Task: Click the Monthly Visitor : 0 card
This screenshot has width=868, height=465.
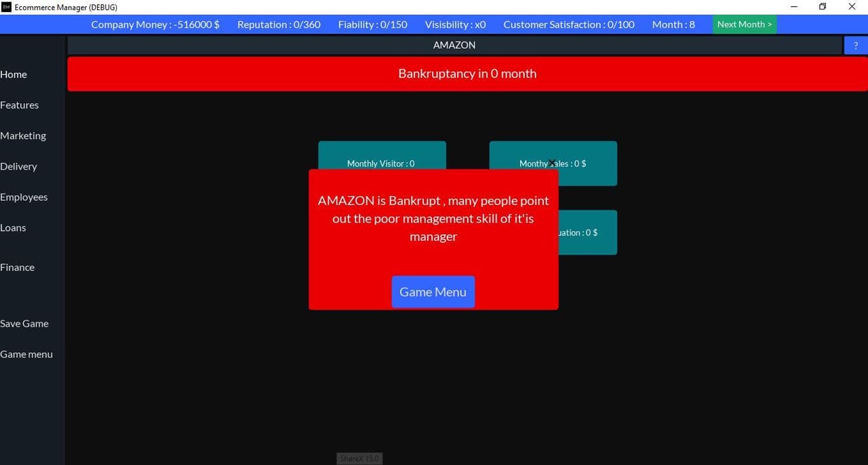Action: pyautogui.click(x=382, y=155)
